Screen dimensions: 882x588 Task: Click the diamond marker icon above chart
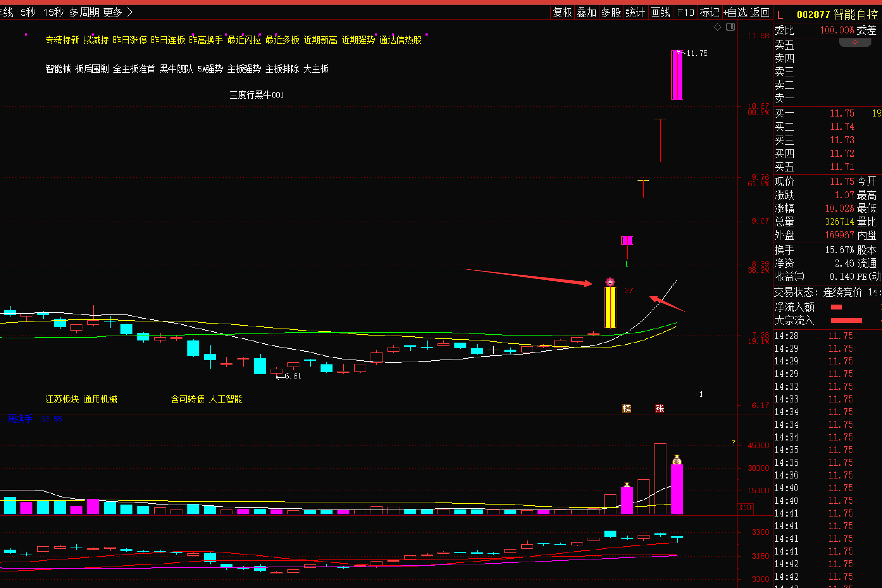click(x=717, y=27)
